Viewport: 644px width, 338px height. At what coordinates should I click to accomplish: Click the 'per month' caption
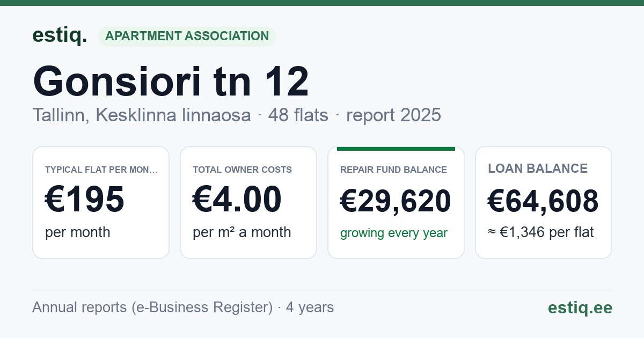tap(78, 232)
